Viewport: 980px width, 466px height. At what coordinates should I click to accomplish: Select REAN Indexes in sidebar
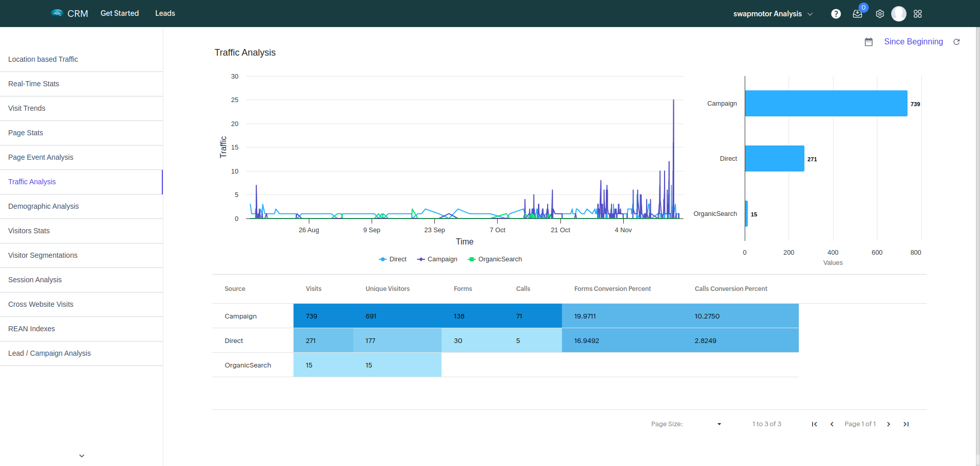pyautogui.click(x=81, y=329)
